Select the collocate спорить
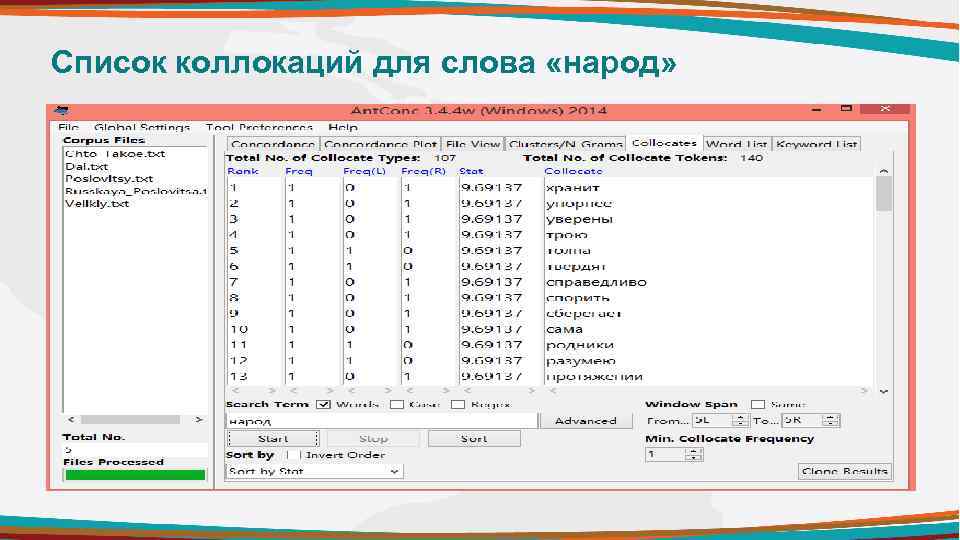Viewport: 960px width, 540px height. [x=577, y=298]
